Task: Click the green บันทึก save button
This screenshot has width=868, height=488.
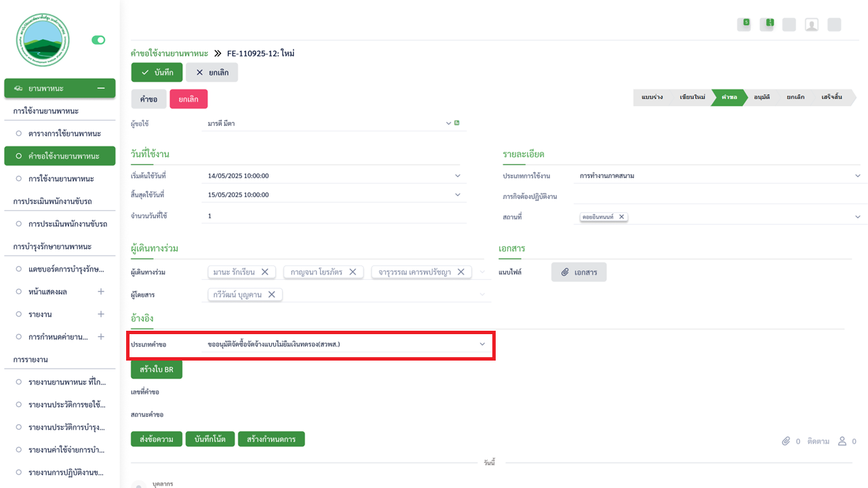Action: (157, 73)
